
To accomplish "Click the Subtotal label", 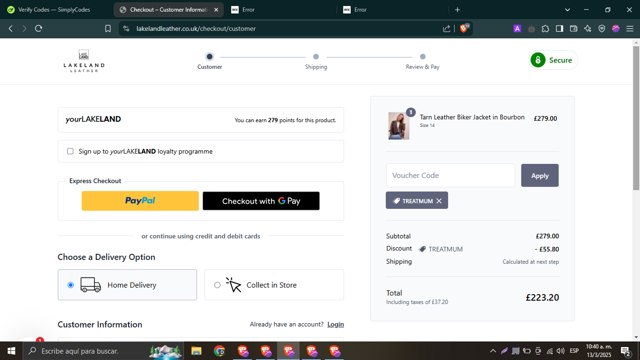I will point(398,236).
